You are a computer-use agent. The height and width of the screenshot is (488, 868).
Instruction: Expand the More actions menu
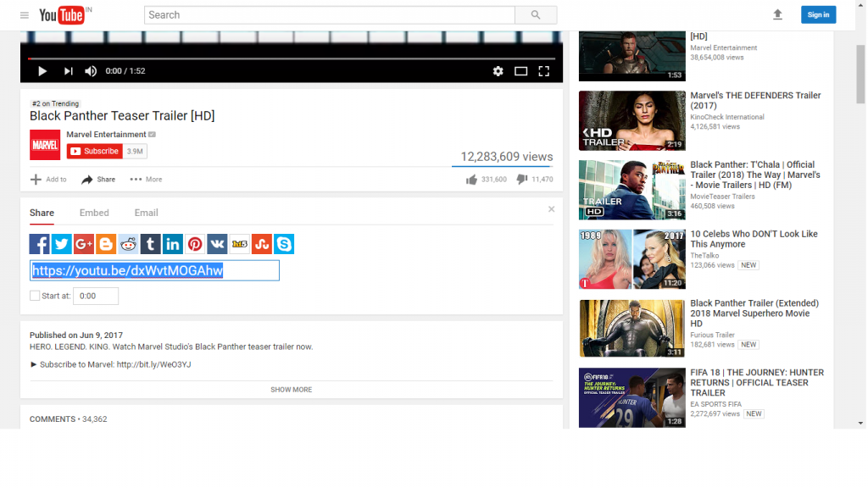146,180
